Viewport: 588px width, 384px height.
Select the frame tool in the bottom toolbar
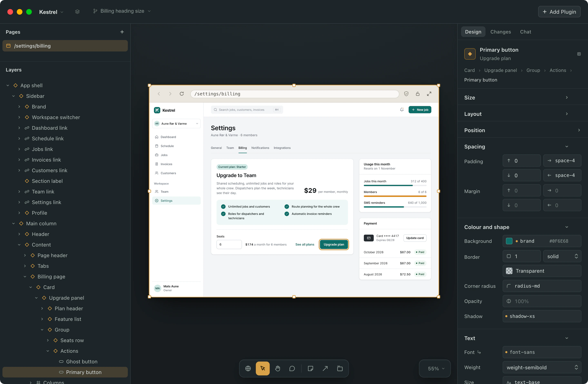[340, 368]
